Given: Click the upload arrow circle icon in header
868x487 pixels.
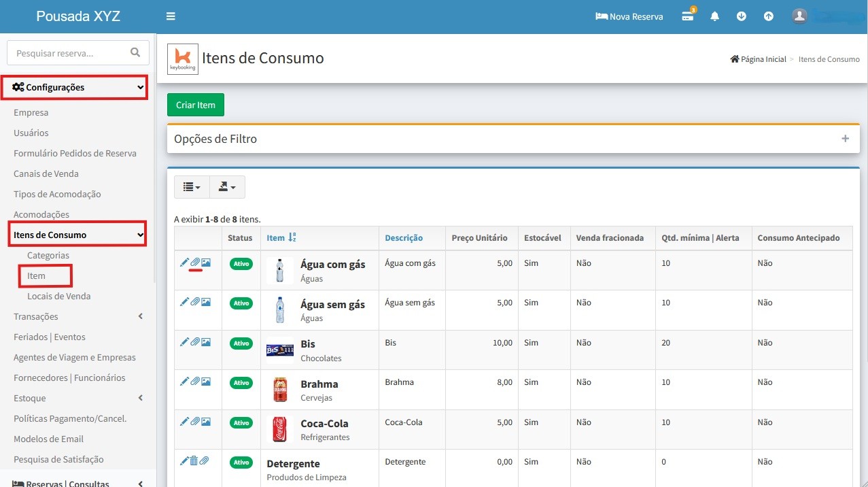Looking at the screenshot, I should click(x=768, y=16).
